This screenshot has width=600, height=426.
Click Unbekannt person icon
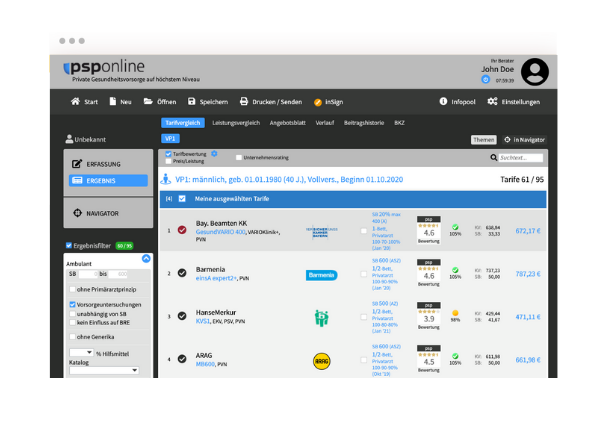pyautogui.click(x=69, y=139)
